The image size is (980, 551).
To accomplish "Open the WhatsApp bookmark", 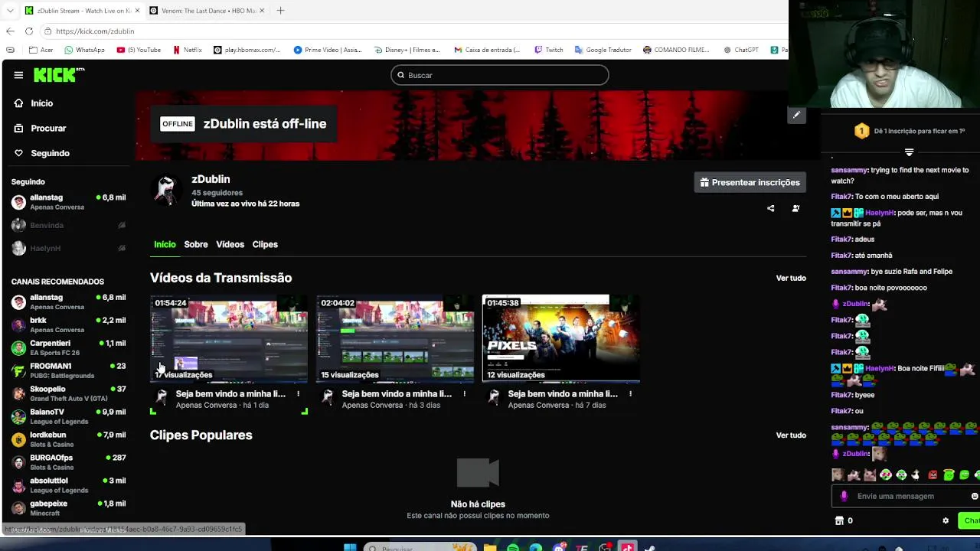I will coord(84,50).
